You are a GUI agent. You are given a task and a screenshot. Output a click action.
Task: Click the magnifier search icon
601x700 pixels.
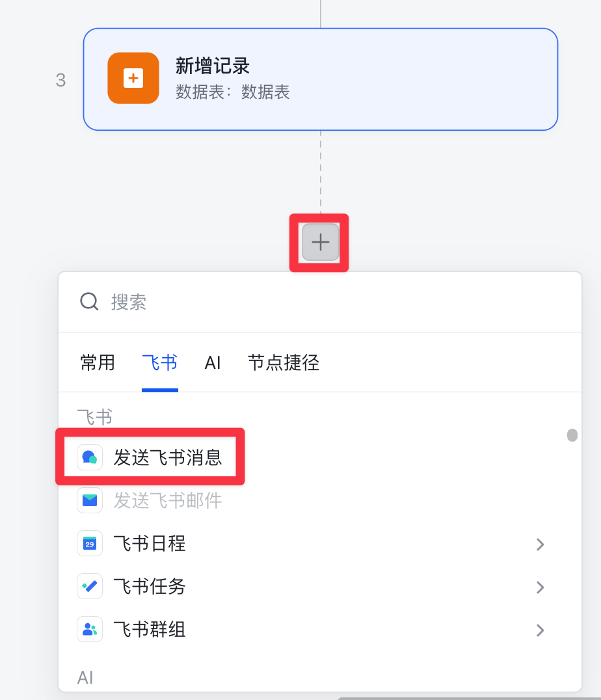(89, 301)
